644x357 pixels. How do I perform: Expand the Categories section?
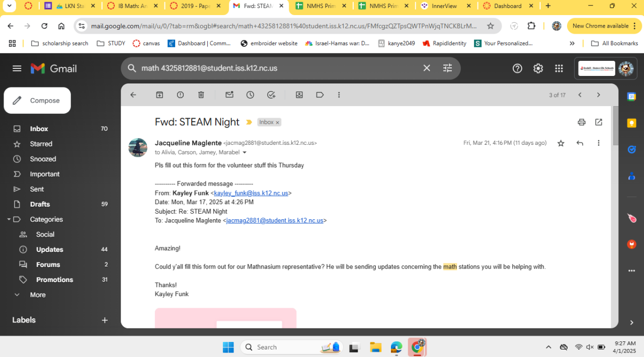pyautogui.click(x=9, y=219)
